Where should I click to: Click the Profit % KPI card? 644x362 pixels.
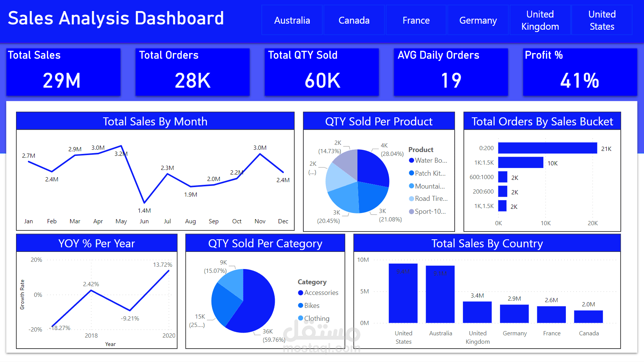580,72
